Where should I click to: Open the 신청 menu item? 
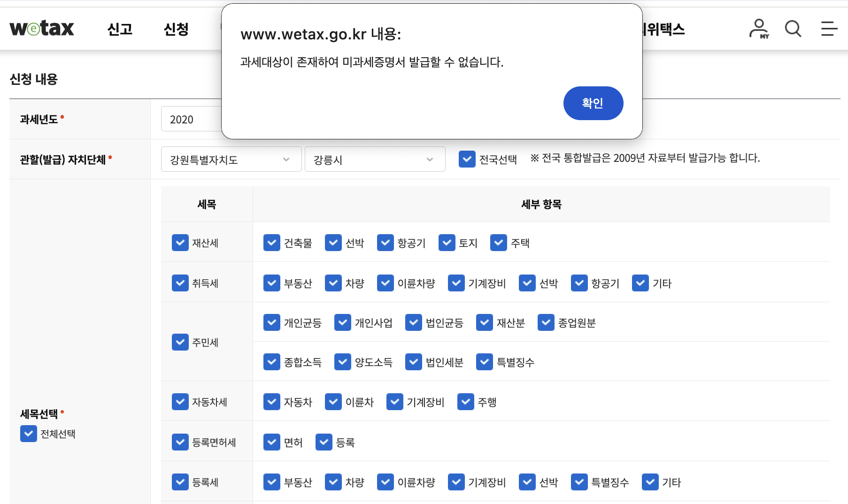[x=176, y=30]
